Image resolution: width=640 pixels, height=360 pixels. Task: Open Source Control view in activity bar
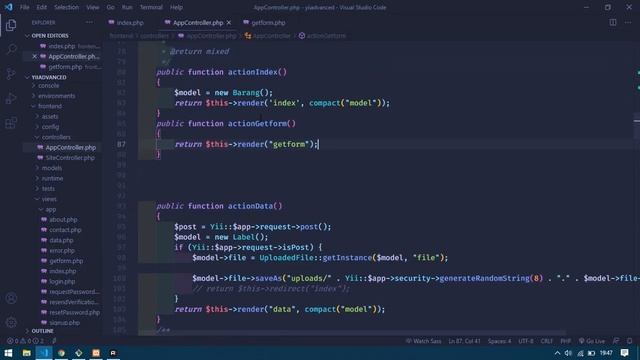tap(11, 74)
